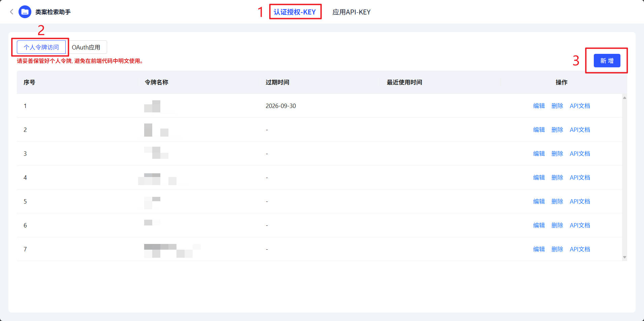The image size is (644, 321).
Task: Click the blurred token name in row 7
Action: pos(172,251)
